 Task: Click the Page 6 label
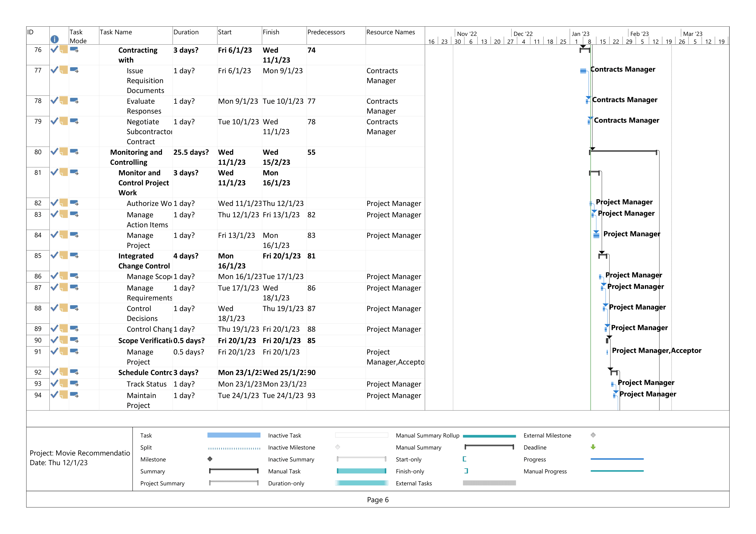click(x=378, y=500)
